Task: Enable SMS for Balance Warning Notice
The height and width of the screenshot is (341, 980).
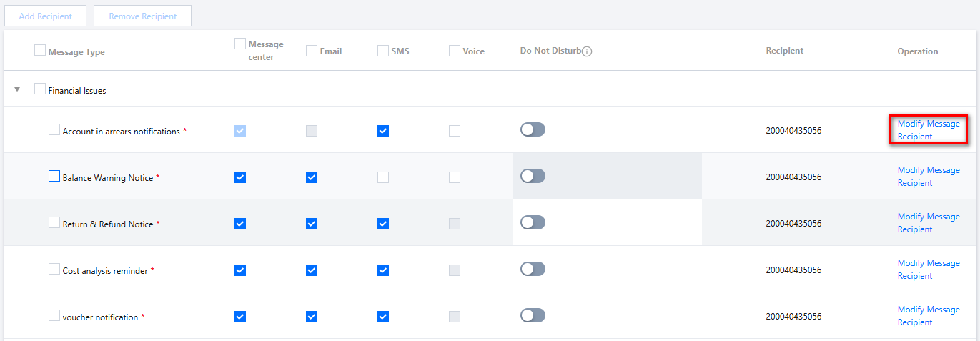Action: (x=383, y=177)
